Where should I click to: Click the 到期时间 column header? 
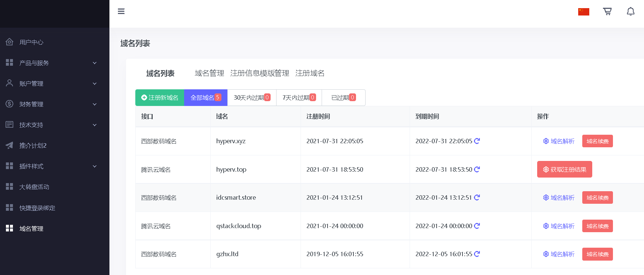click(427, 116)
